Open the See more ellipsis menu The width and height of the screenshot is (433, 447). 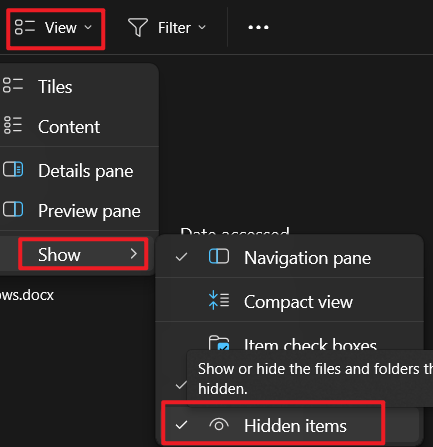[258, 28]
